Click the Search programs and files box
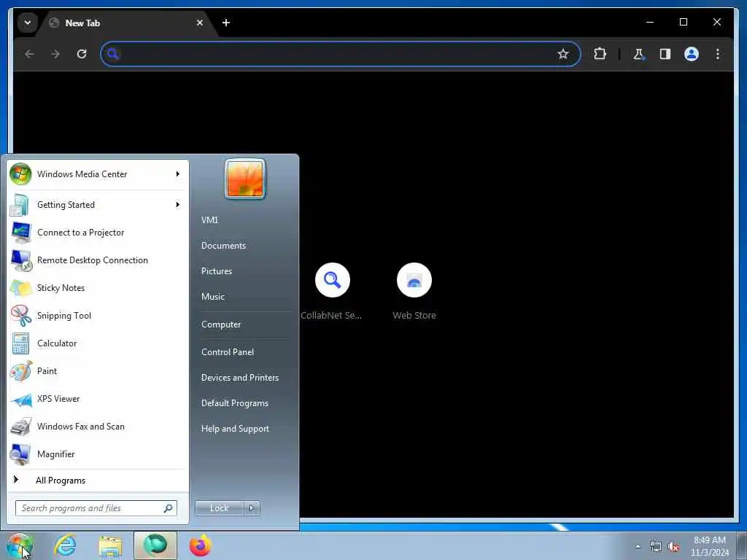Screen dimensions: 747x560 96,508
